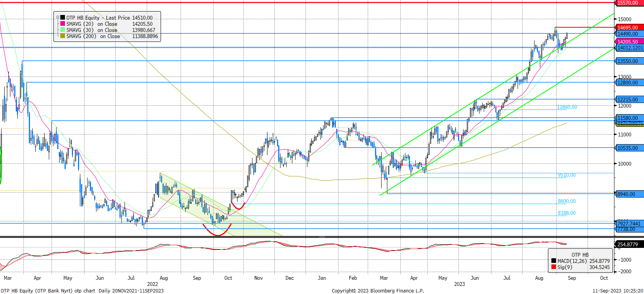Click the 8188.00 level annotation
Image resolution: width=644 pixels, height=294 pixels.
pos(567,213)
